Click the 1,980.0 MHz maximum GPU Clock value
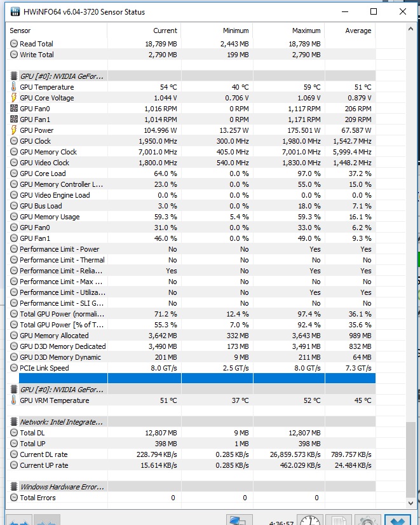The image size is (420, 525). 301,141
